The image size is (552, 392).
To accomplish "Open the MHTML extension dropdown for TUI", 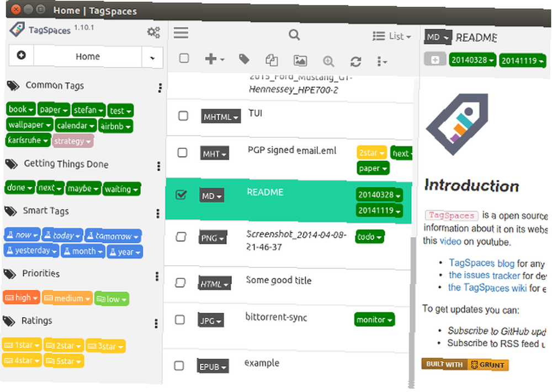I will (x=221, y=117).
